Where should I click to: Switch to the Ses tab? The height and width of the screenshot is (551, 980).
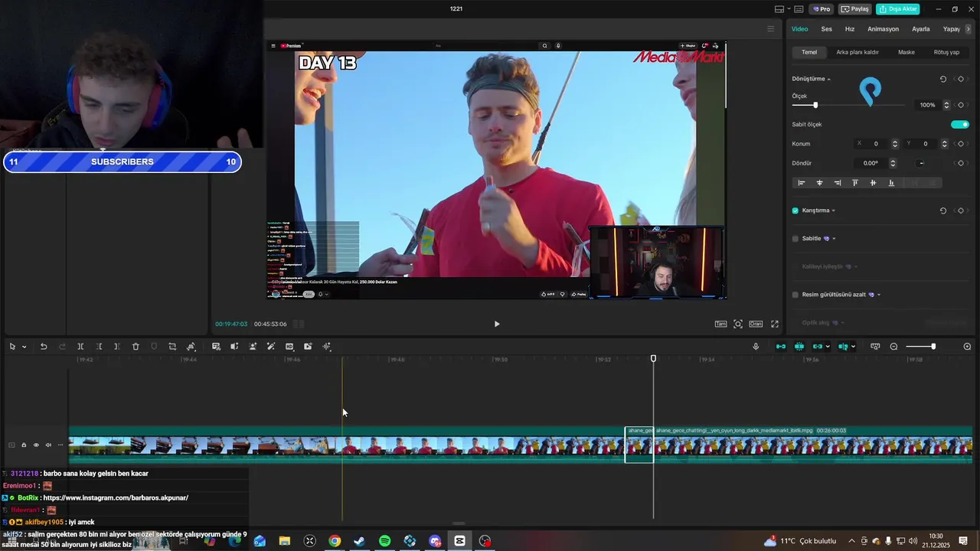coord(827,29)
